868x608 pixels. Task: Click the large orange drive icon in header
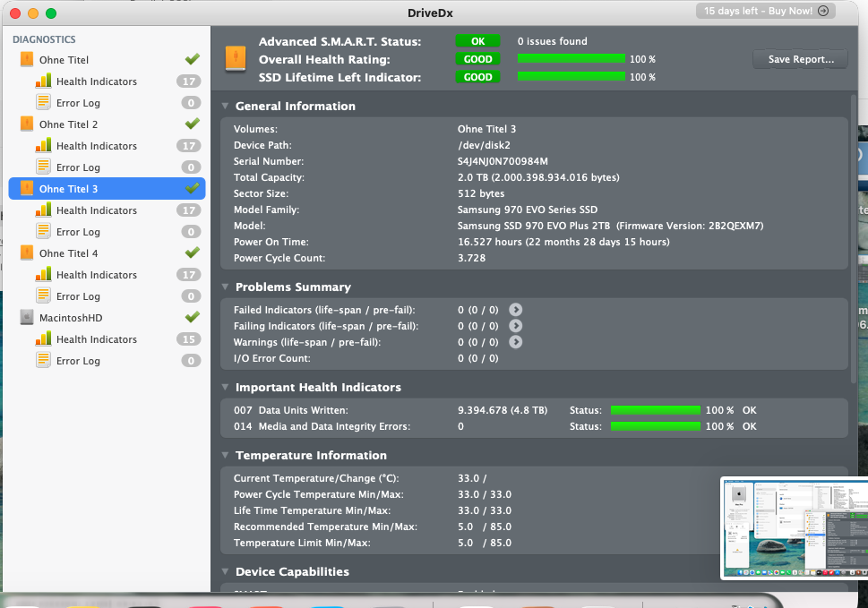(x=235, y=58)
